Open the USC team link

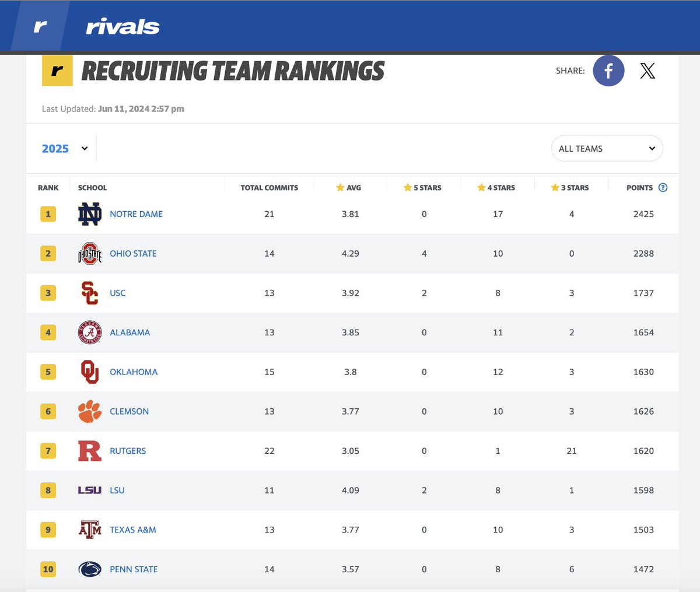pyautogui.click(x=118, y=293)
